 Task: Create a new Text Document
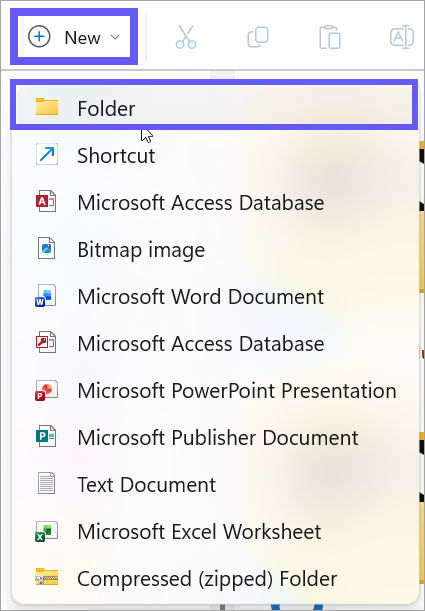[214, 484]
